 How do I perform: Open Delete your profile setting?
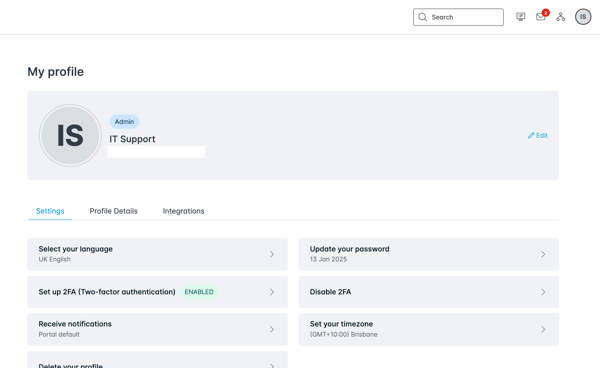click(x=157, y=360)
